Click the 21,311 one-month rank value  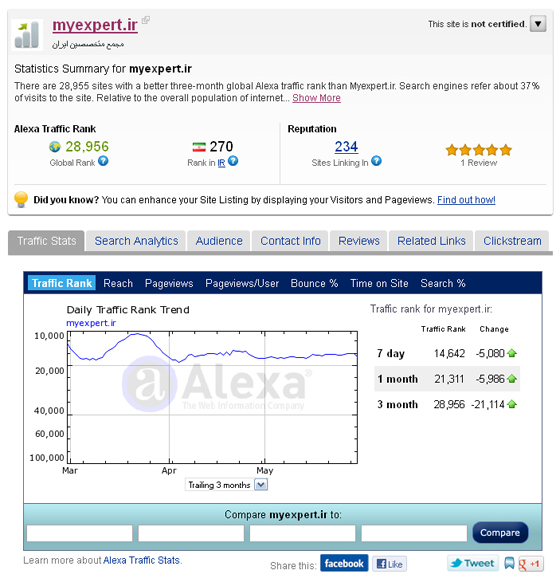[x=449, y=379]
